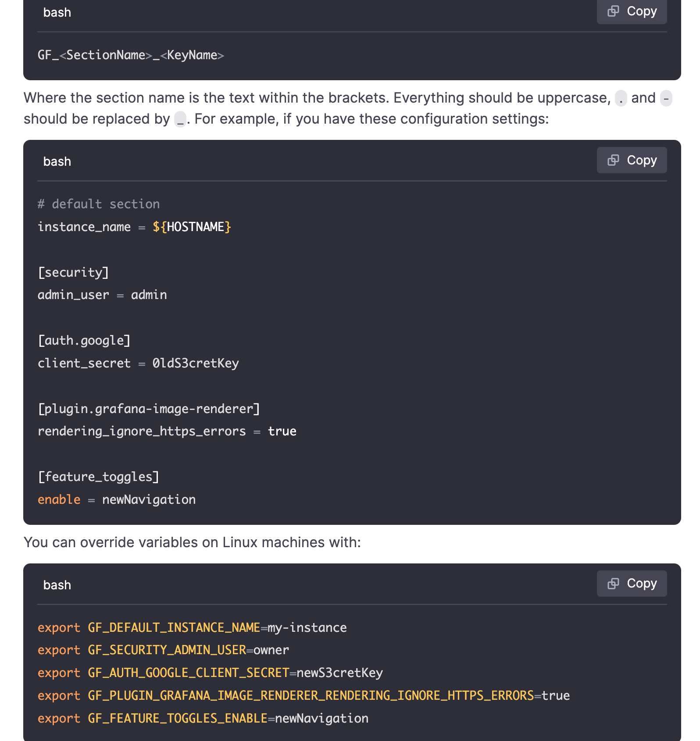
Task: Click the GF_<SectionName>_<KeyName> code line
Action: pos(131,55)
